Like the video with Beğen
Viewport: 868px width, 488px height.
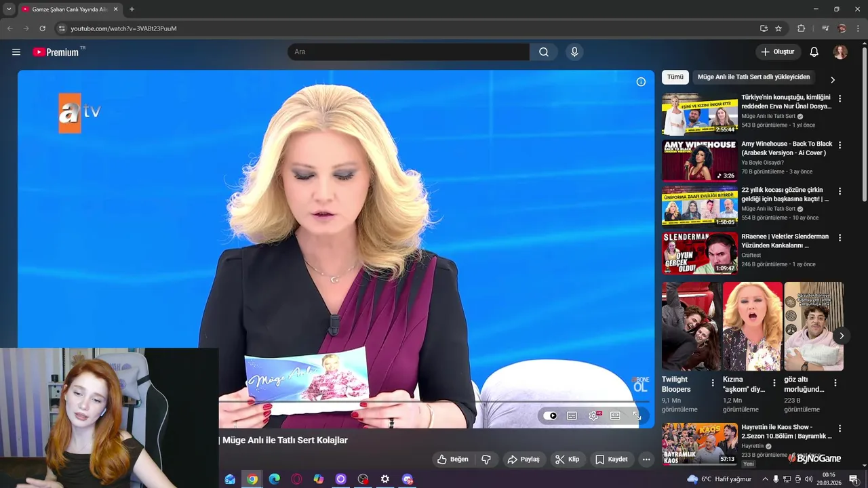[453, 460]
